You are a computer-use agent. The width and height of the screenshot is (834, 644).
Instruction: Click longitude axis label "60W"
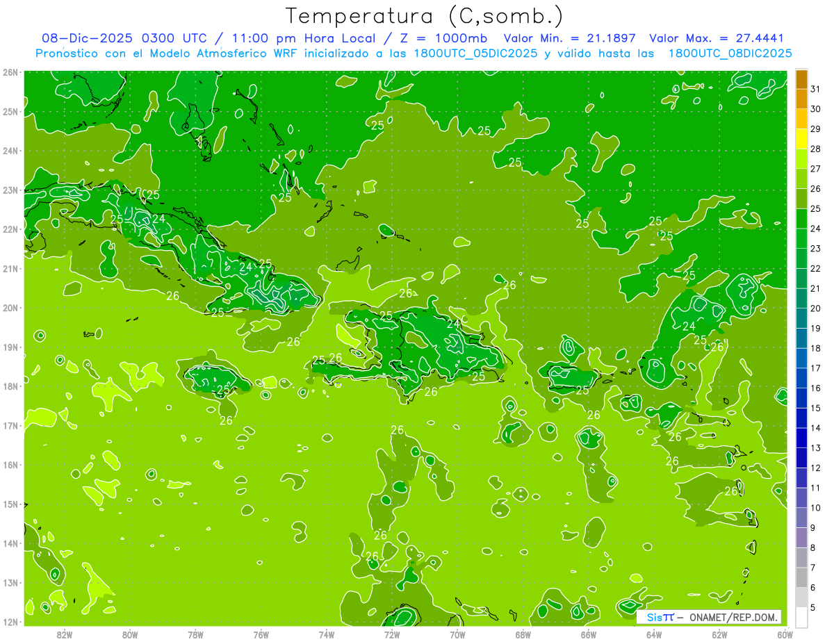[x=785, y=634]
